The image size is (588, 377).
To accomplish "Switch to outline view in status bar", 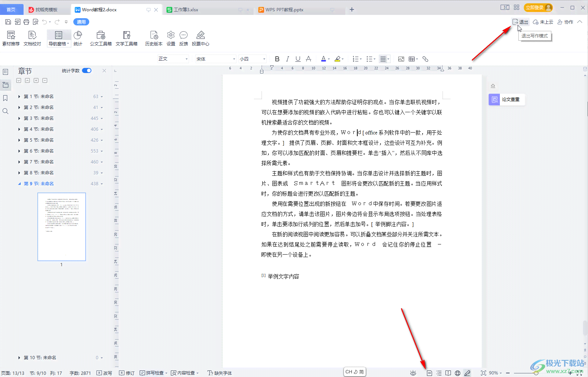I will point(439,373).
